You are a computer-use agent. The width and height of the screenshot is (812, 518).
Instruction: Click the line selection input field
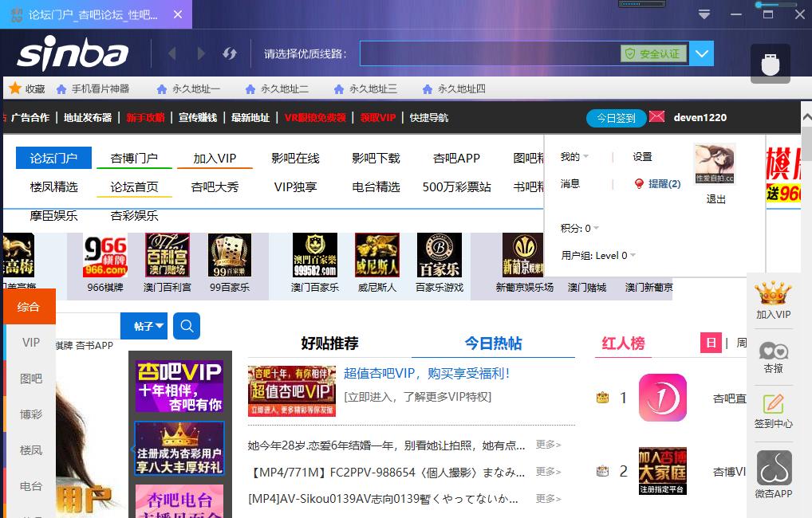(x=490, y=53)
